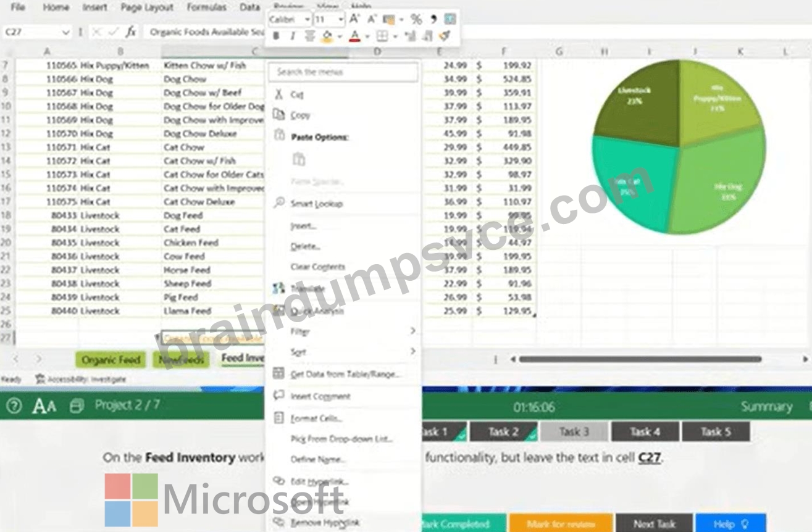Click the increase font size icon

[354, 20]
